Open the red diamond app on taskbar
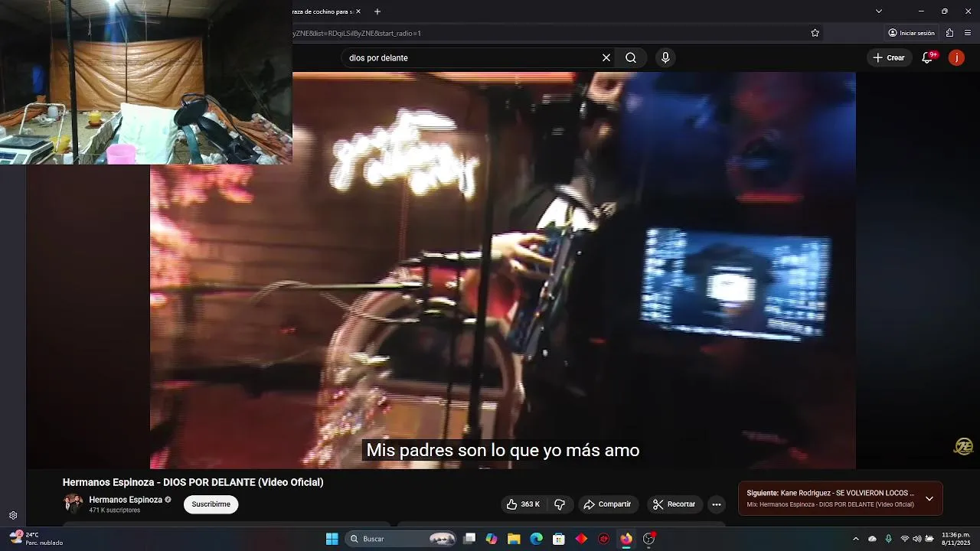 click(581, 539)
